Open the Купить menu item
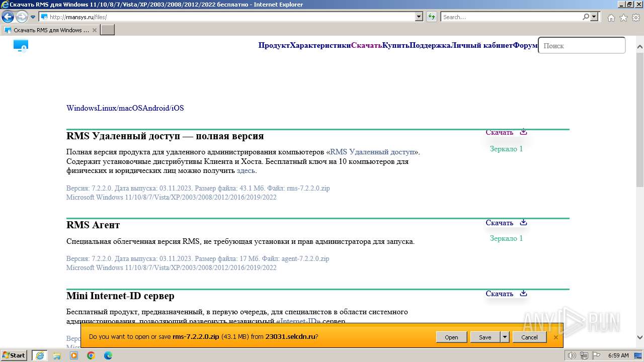The image size is (644, 362). [x=396, y=45]
